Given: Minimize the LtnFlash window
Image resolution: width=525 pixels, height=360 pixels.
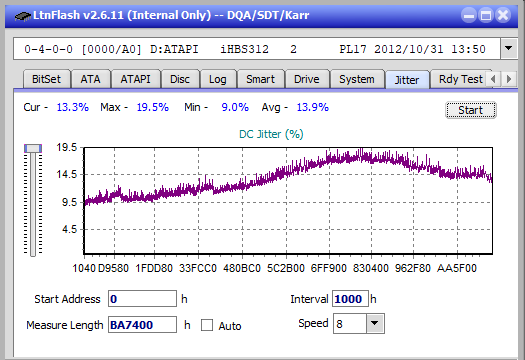Looking at the screenshot, I should coord(469,15).
